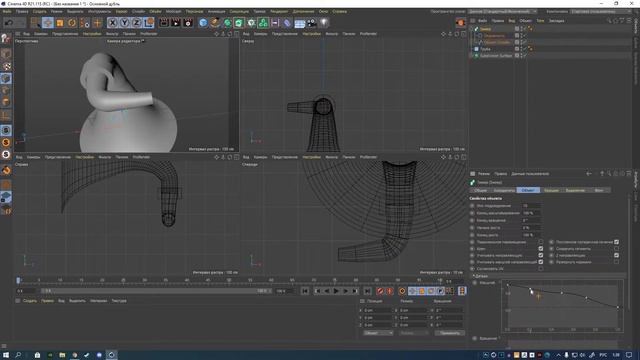Screen dimensions: 640x360
Task: Click Render to Picture Viewer icon
Action: coord(176,23)
